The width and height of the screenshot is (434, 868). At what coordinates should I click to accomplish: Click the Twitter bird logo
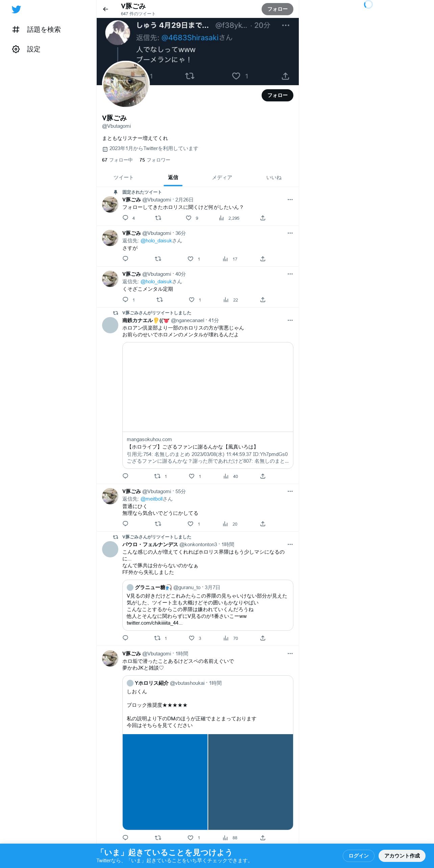16,9
